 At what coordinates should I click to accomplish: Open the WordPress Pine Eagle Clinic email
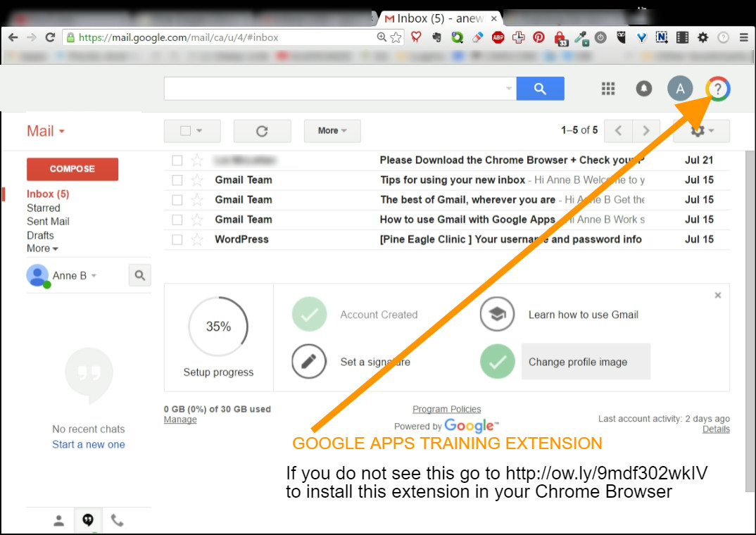(x=446, y=239)
